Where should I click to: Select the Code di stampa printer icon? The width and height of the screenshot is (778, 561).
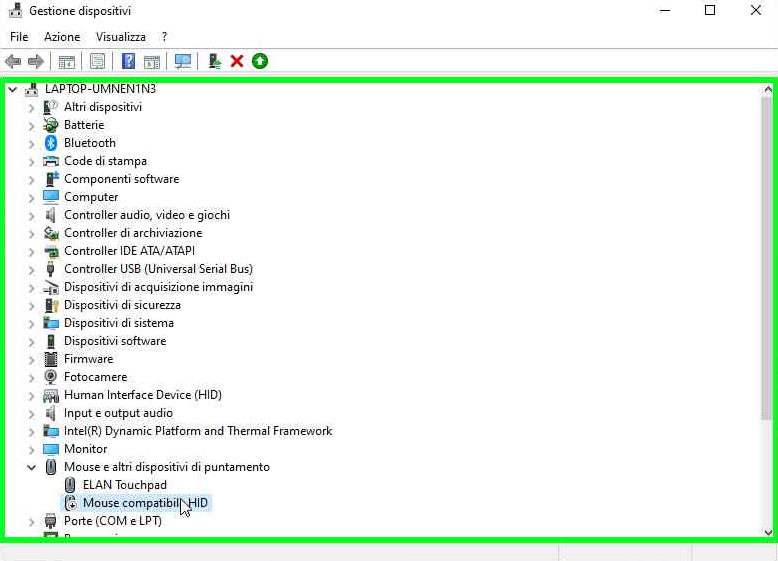(51, 161)
